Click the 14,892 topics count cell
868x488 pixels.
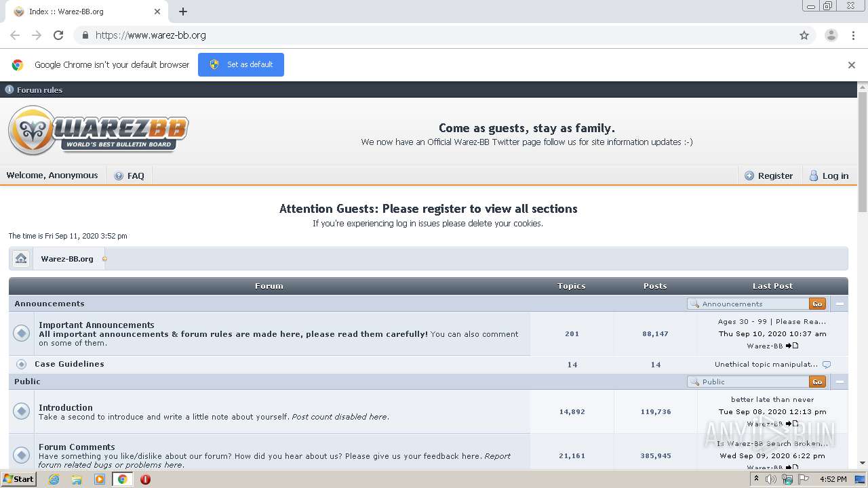click(572, 411)
